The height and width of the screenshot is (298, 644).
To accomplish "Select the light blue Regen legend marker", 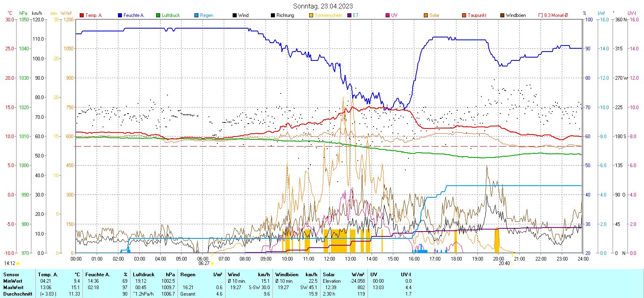I will [196, 15].
